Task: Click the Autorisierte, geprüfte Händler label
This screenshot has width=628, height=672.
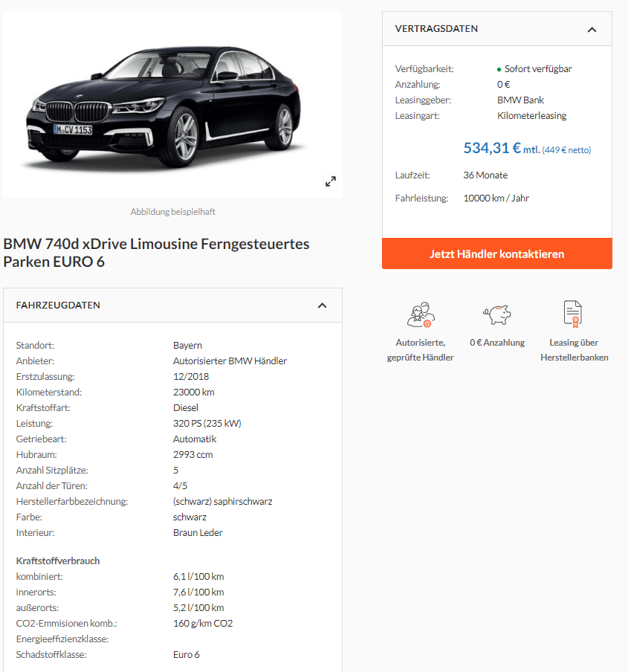Action: point(420,349)
